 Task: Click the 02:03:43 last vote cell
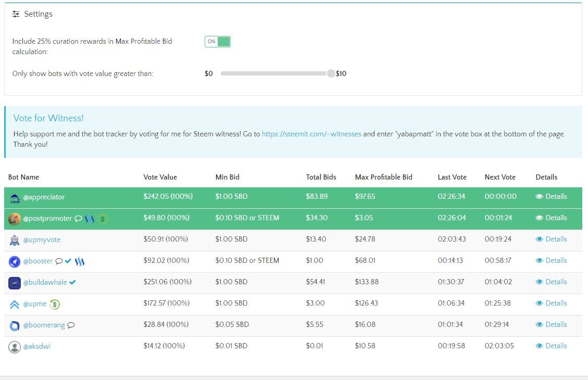[452, 239]
